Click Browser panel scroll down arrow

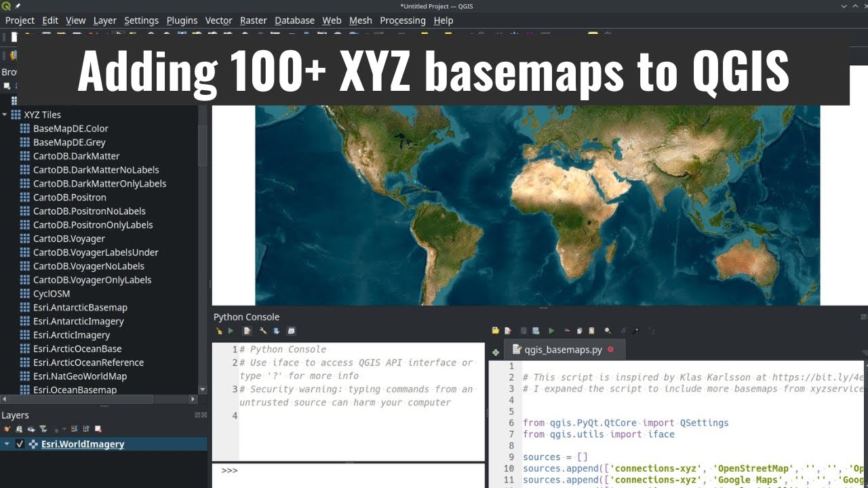click(202, 390)
